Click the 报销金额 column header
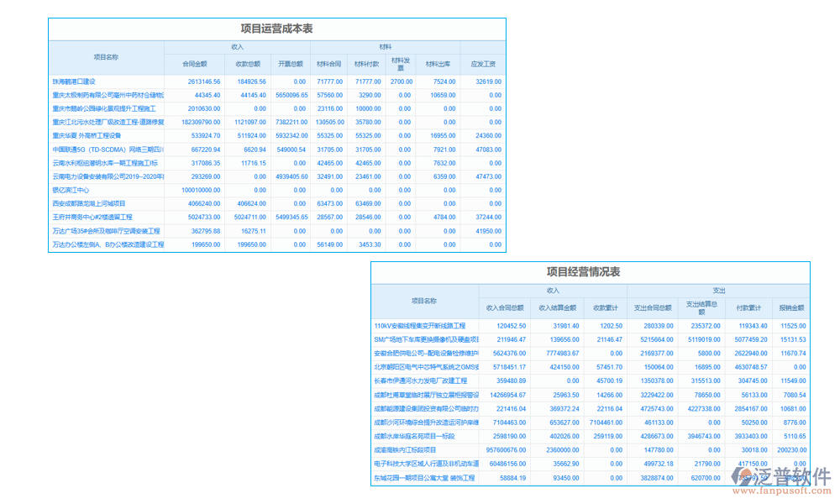Viewport: 840px width, 504px height. [792, 308]
